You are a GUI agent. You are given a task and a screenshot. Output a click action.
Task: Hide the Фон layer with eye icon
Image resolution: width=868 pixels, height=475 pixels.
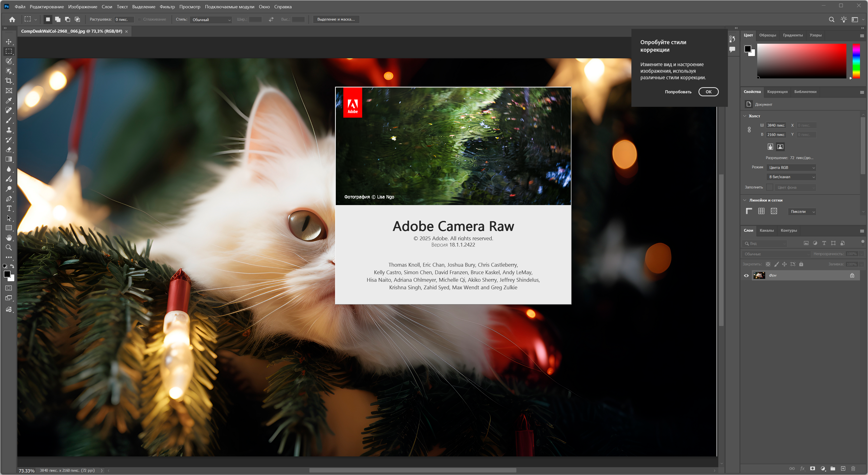746,275
